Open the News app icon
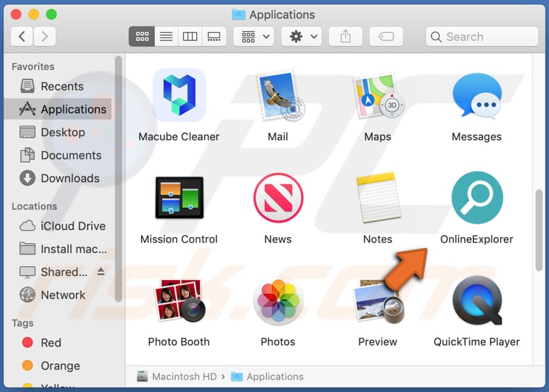This screenshot has height=392, width=549. coord(278,199)
